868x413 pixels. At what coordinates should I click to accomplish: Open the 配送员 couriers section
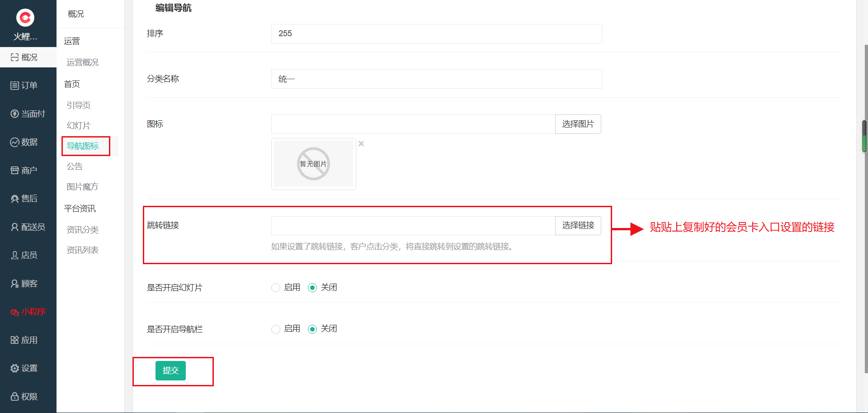(28, 227)
